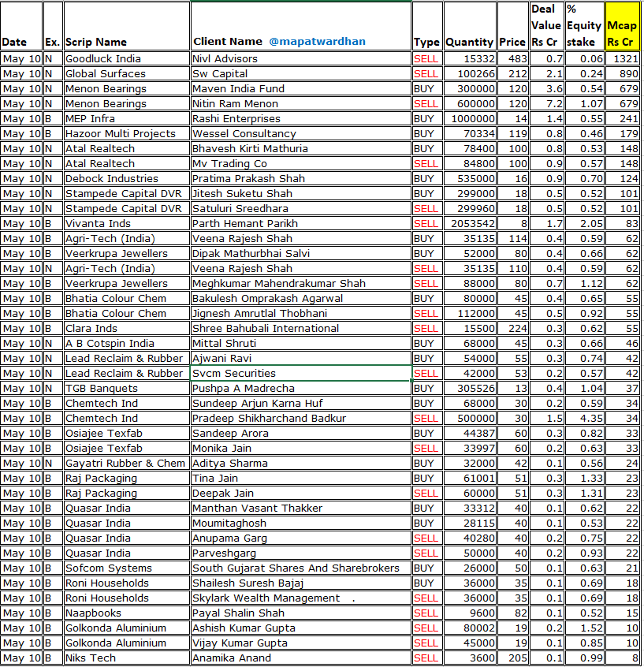644x667 pixels.
Task: Click the 'Clara Inds' scrip cell
Action: point(127,329)
